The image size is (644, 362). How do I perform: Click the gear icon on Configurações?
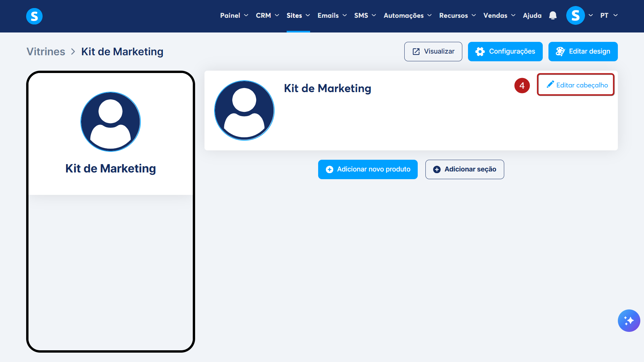(480, 52)
